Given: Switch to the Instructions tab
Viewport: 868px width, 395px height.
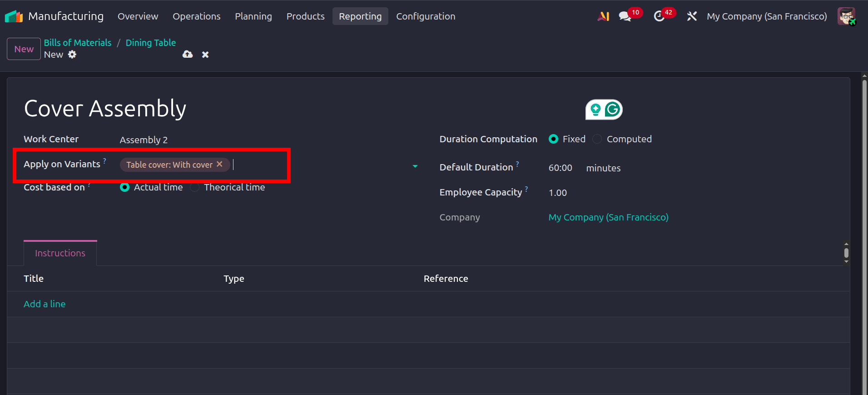Looking at the screenshot, I should point(60,253).
